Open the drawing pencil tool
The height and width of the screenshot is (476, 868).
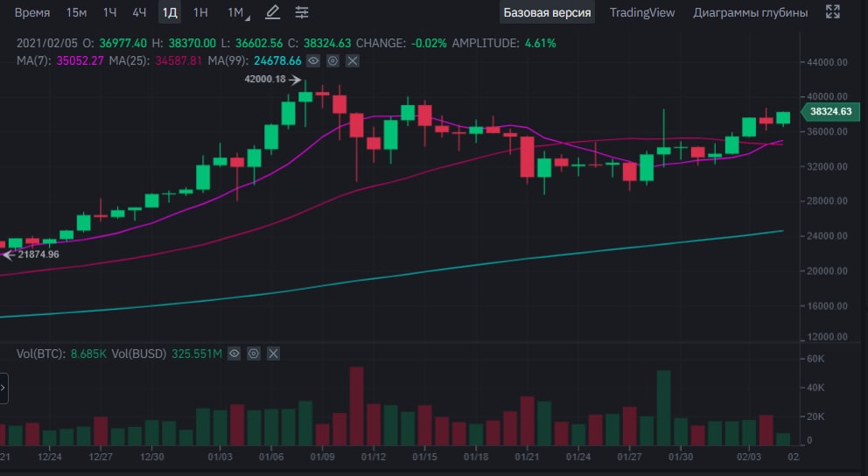tap(272, 12)
